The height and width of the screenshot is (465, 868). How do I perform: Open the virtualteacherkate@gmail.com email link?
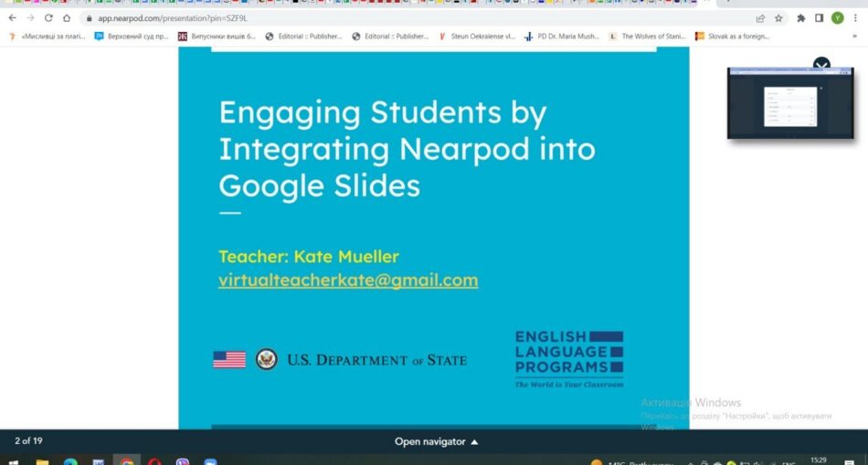[348, 280]
